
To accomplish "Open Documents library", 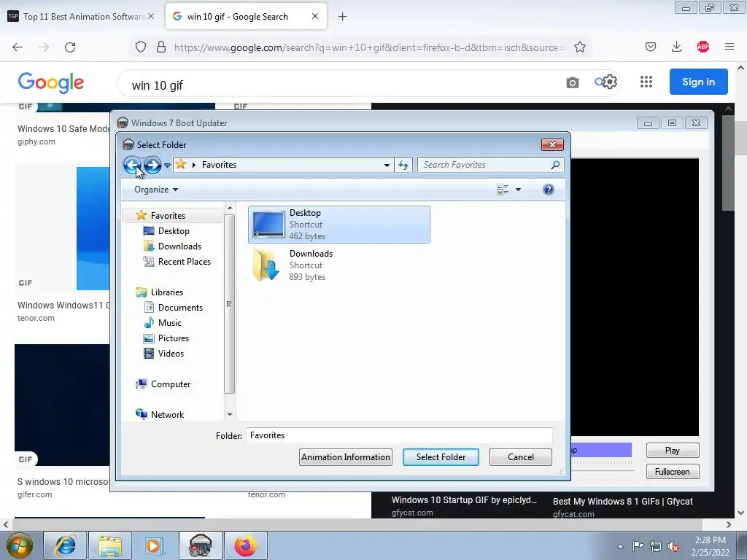I will 180,308.
